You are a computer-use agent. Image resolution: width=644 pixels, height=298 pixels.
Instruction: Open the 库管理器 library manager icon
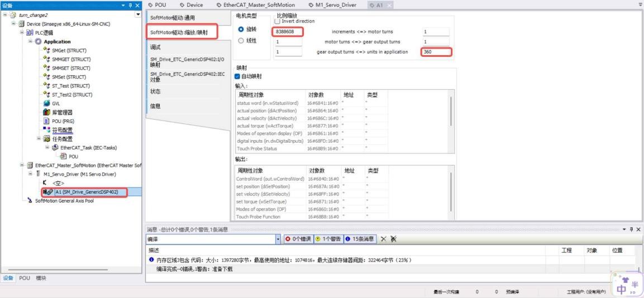tap(46, 113)
